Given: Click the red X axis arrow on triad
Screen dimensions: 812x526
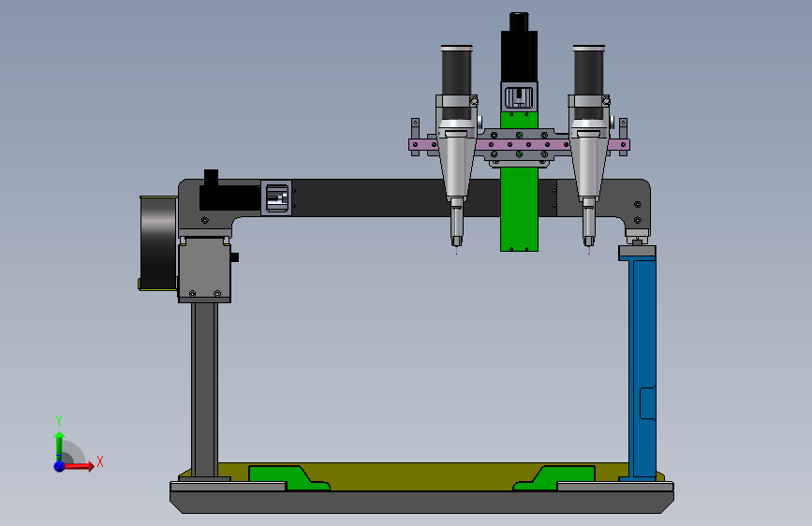Looking at the screenshot, I should tap(79, 466).
